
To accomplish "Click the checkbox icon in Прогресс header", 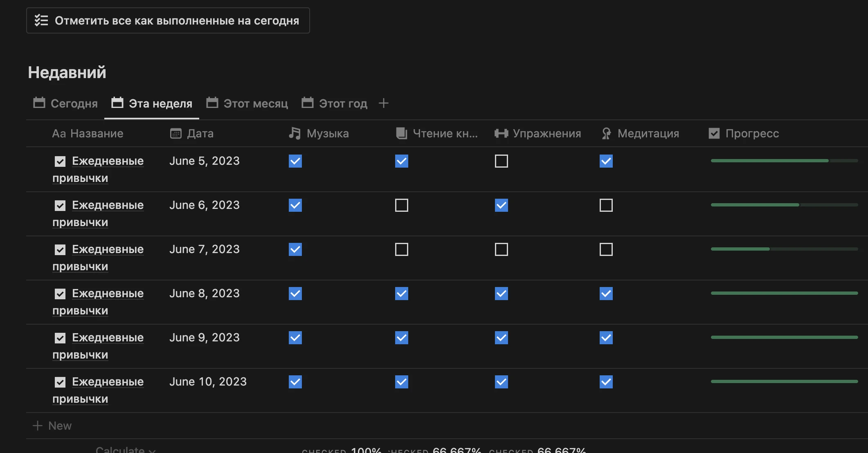I will tap(714, 133).
